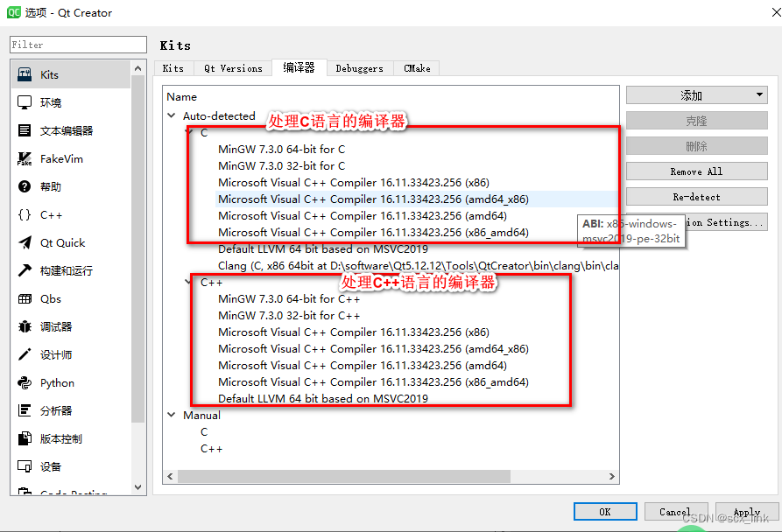Switch to the CMake tab
Image resolution: width=782 pixels, height=532 pixels.
click(417, 68)
